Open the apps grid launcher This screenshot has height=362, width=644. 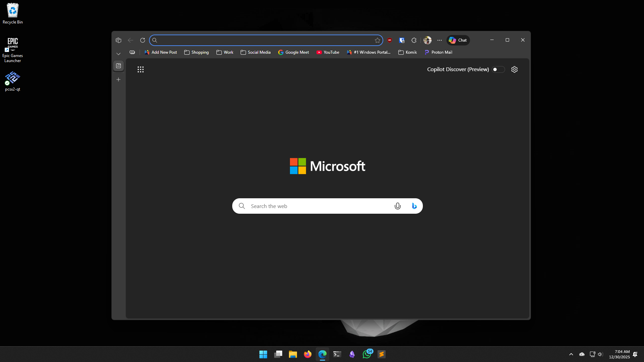pos(141,69)
